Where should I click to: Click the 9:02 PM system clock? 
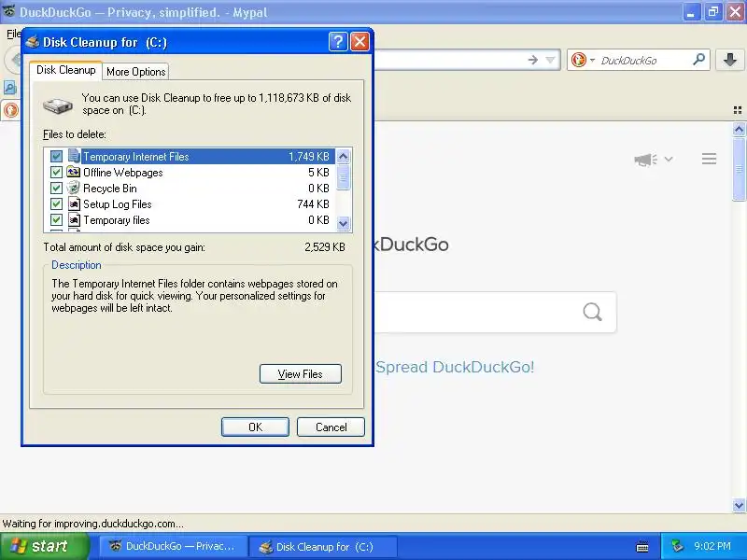pyautogui.click(x=712, y=546)
